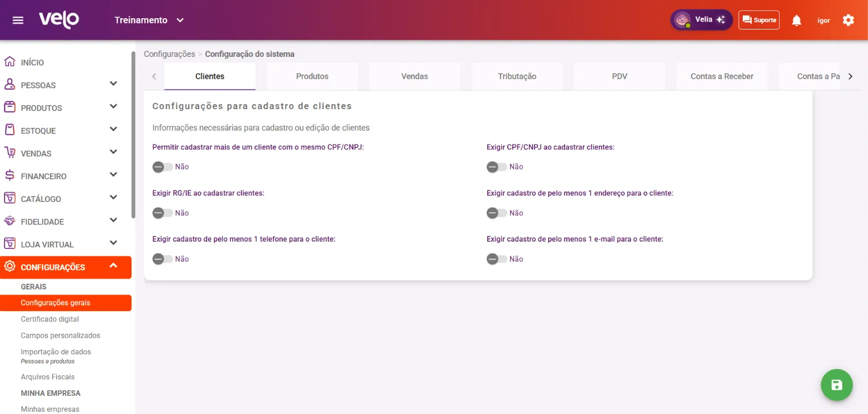The image size is (868, 414).
Task: Click the Velo logo
Action: click(59, 20)
